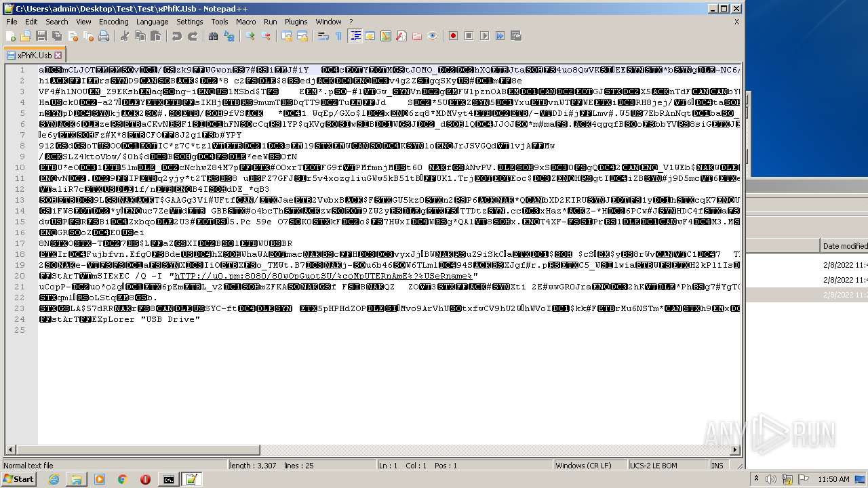
Task: Toggle synchronized horizontal scrolling
Action: (x=302, y=36)
